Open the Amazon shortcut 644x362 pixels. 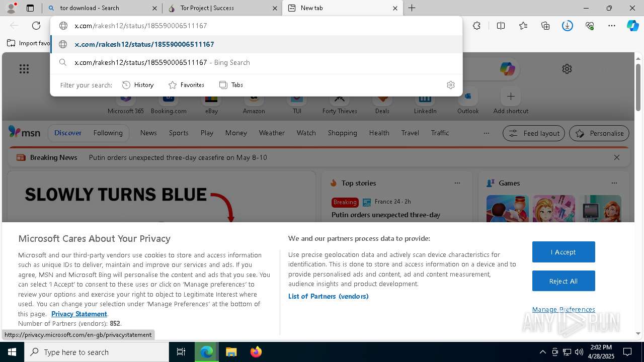(254, 104)
